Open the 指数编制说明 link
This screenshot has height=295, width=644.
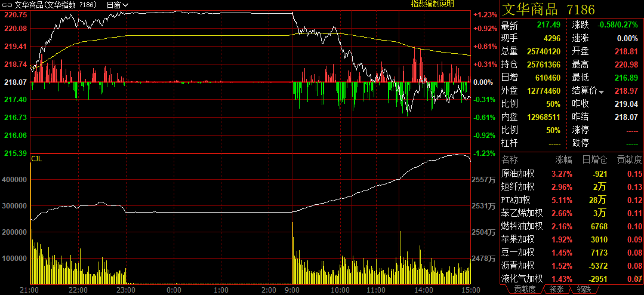click(432, 4)
